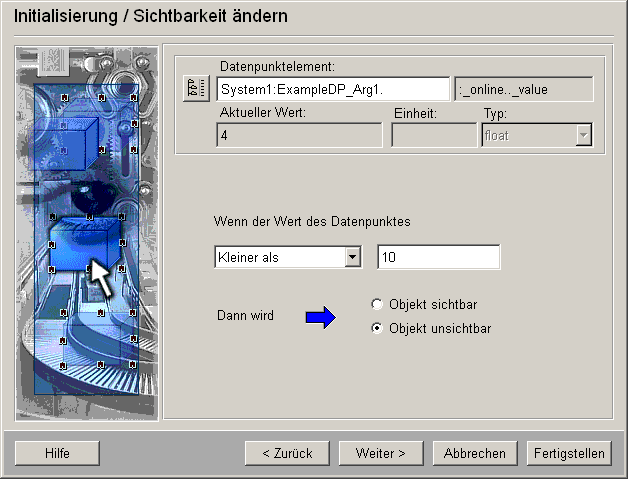Click the :_online.._value config field
628x479 pixels.
(x=523, y=89)
